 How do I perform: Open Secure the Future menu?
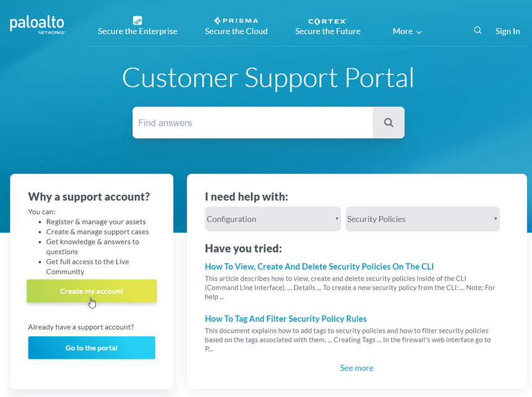(327, 31)
